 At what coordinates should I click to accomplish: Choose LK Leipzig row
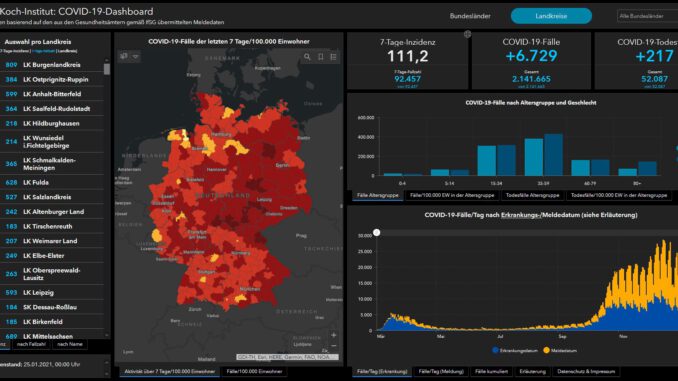coord(52,293)
